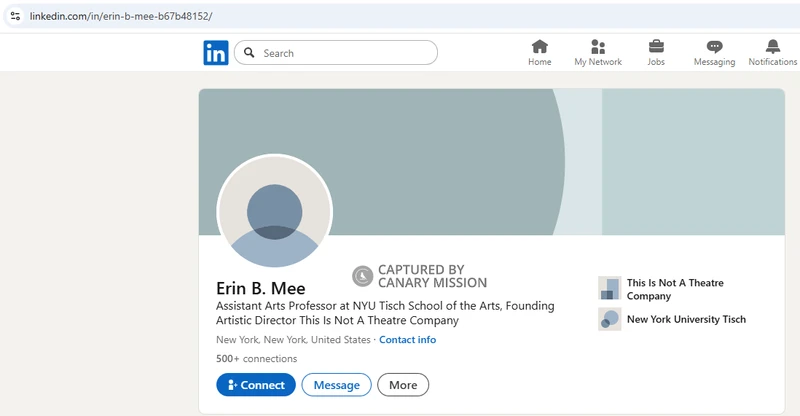Open the More options button

coord(403,385)
